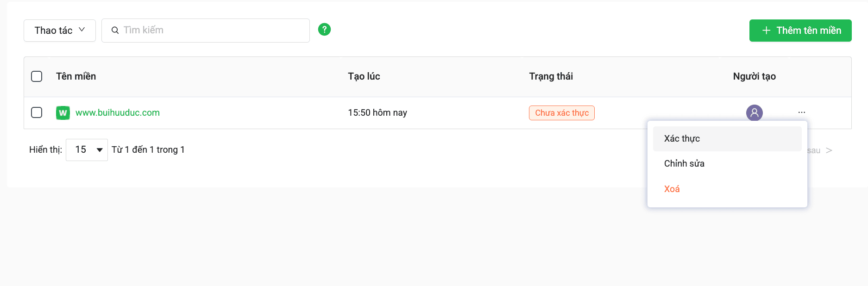Open the Hiển thị page size dropdown showing 15
This screenshot has height=286, width=868.
(87, 149)
